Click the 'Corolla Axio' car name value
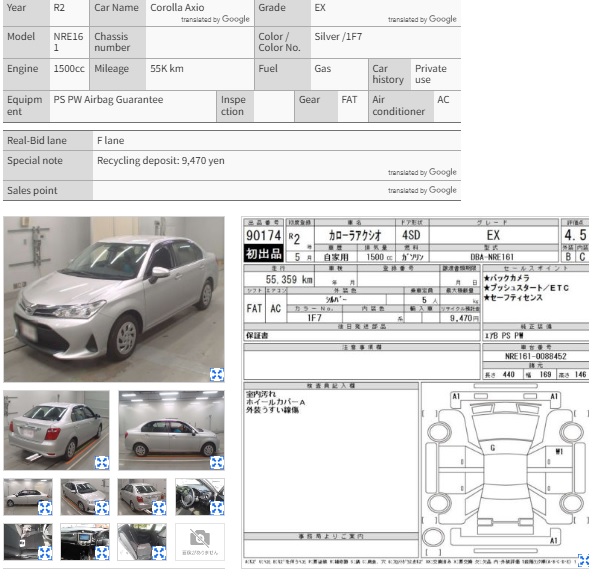This screenshot has width=598, height=580. 177,8
